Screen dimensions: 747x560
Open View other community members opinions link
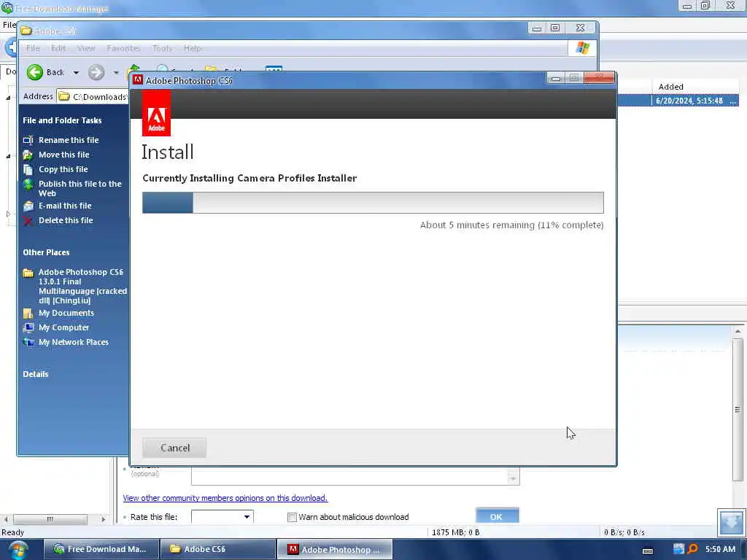point(225,498)
